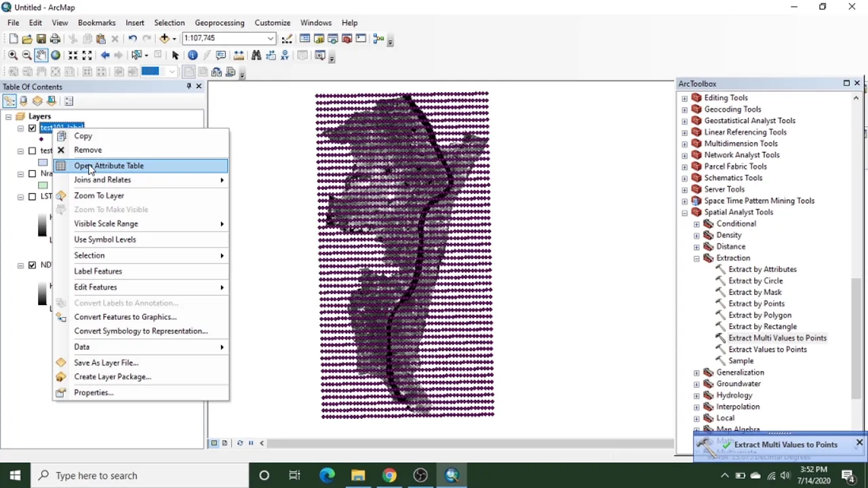Open the Editor Toolbar icon
Screen dimensions: 868x488
pos(288,39)
